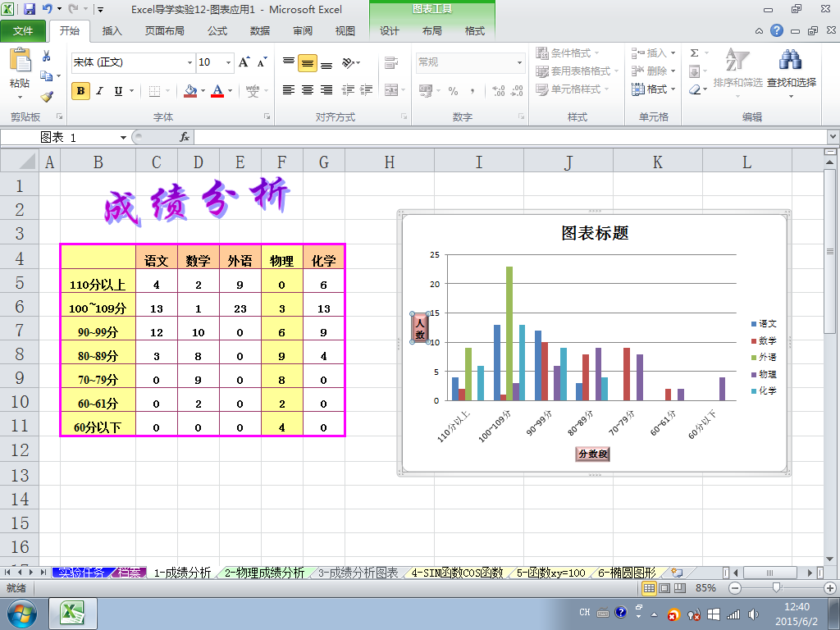Click the borders icon
840x630 pixels.
154,90
